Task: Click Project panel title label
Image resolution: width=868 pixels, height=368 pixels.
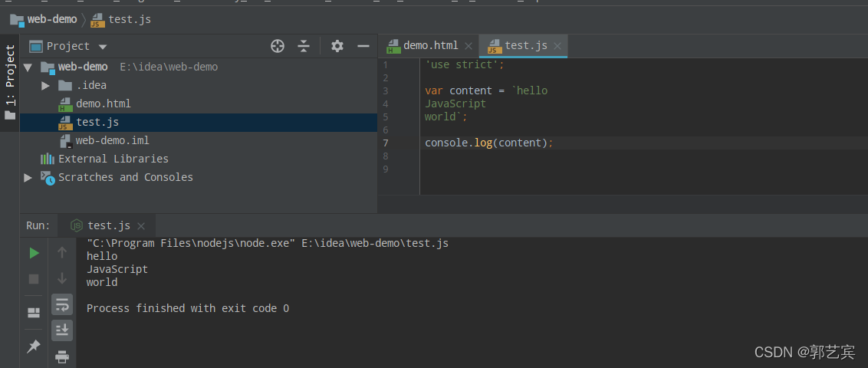Action: coord(68,46)
